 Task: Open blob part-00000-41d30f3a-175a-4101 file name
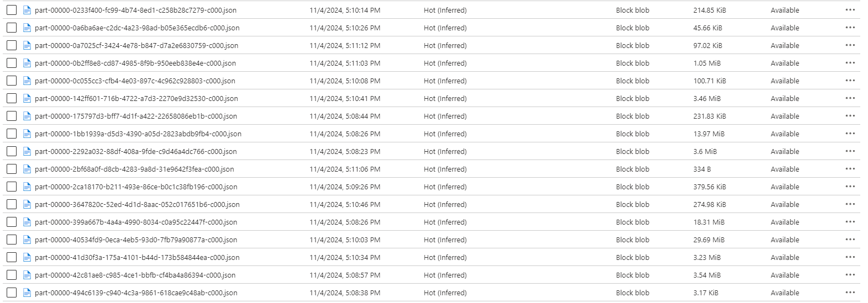(137, 257)
